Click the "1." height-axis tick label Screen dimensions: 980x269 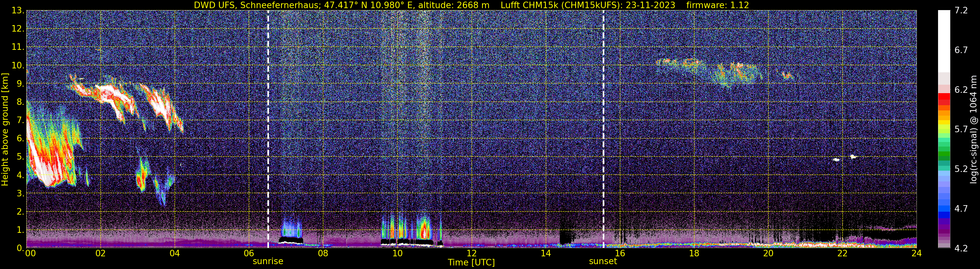pos(20,230)
